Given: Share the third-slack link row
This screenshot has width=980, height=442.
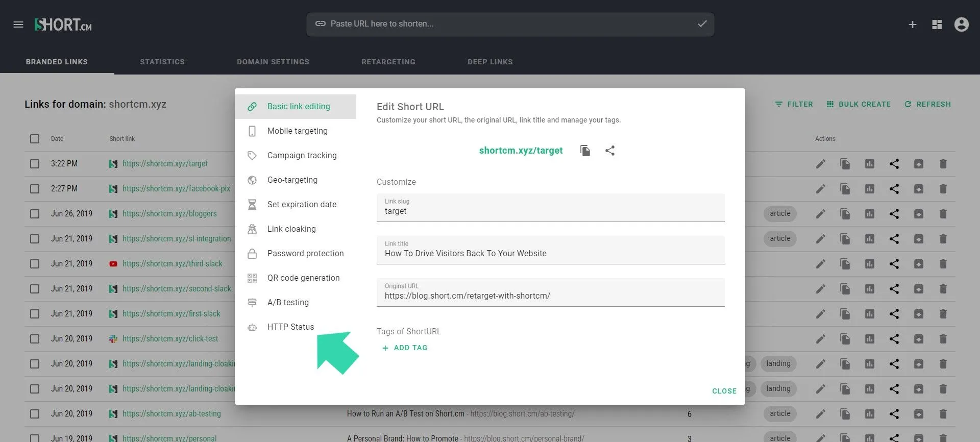Looking at the screenshot, I should (x=894, y=264).
